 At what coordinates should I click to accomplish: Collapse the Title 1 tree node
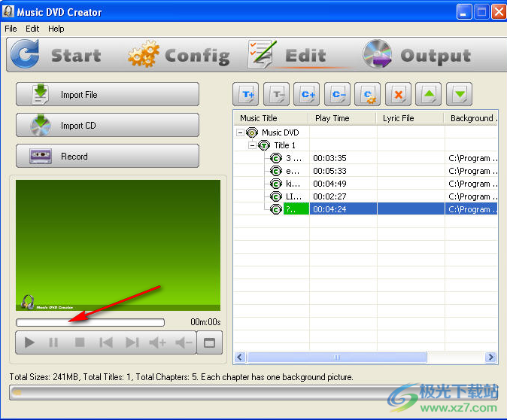tap(252, 145)
